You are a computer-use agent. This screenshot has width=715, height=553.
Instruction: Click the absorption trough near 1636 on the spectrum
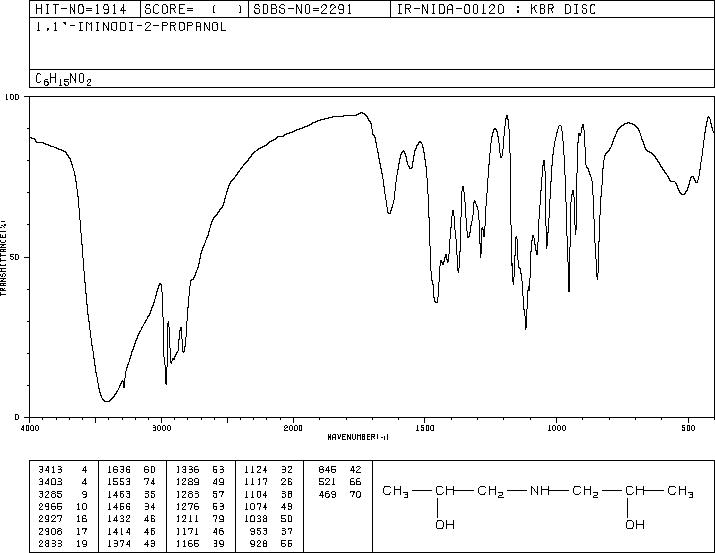pyautogui.click(x=389, y=212)
